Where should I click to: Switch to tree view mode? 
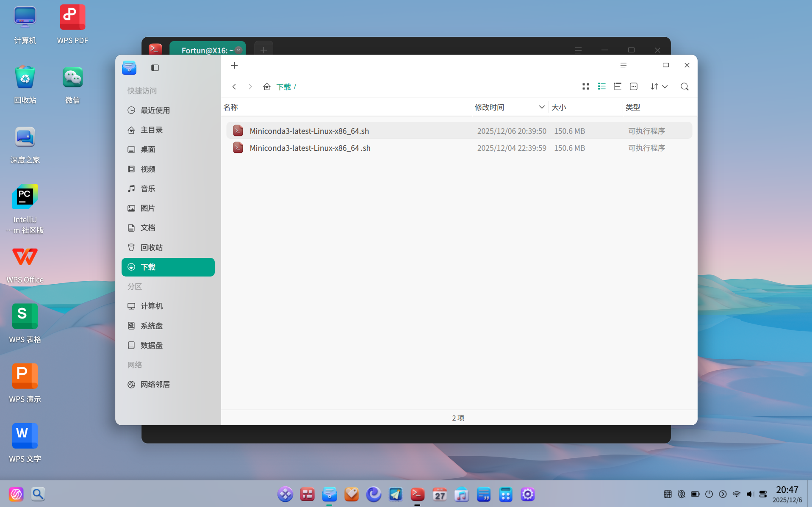point(618,86)
